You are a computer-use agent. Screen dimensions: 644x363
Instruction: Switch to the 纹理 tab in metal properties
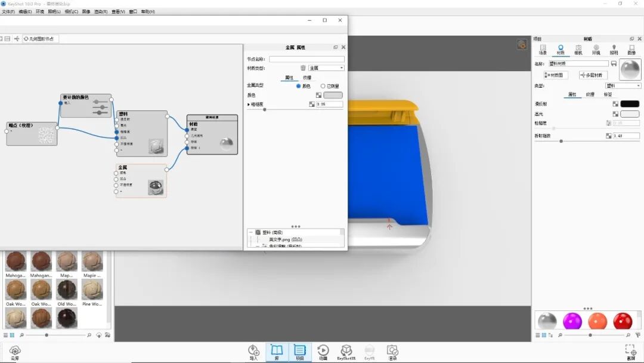pos(306,78)
